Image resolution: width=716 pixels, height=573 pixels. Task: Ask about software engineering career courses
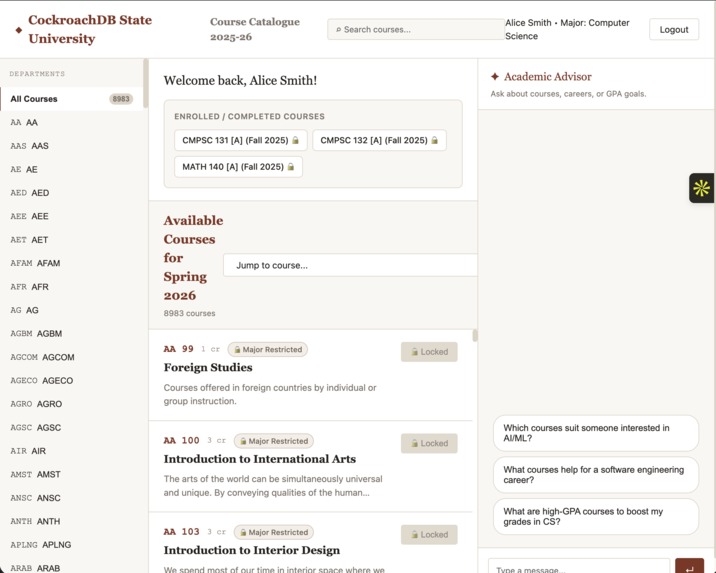tap(596, 475)
